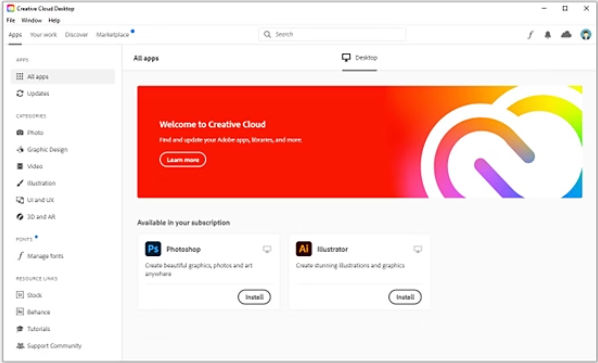Image resolution: width=598 pixels, height=363 pixels.
Task: Click the Tutorials graduation cap icon
Action: [x=20, y=329]
